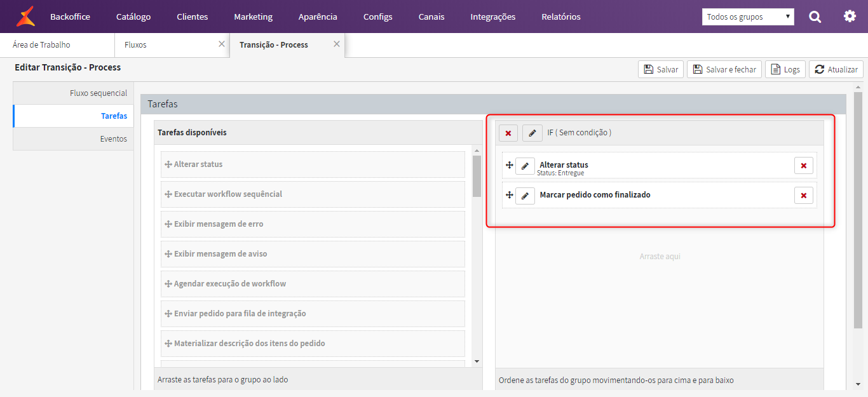This screenshot has height=397, width=868.
Task: Select the Transição - Process tab
Action: click(x=287, y=45)
